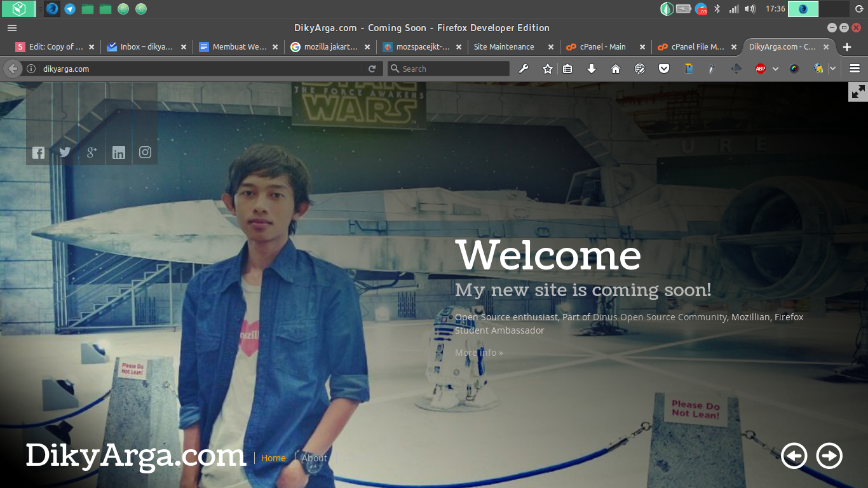
Task: Click the battery indicator in the tray
Action: (684, 9)
